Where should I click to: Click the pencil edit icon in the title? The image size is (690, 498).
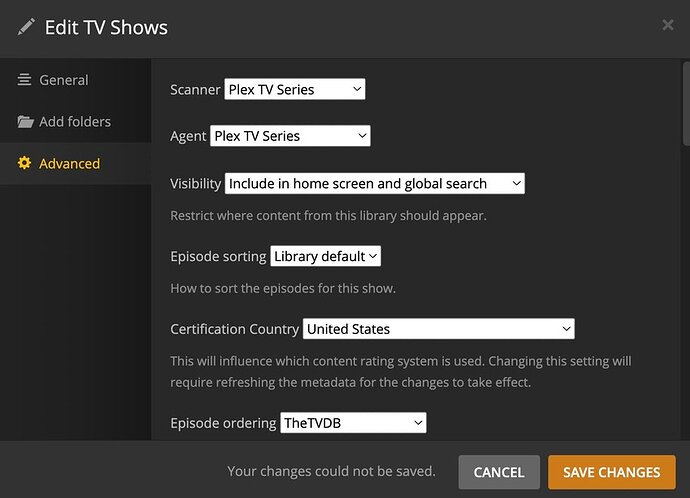click(26, 27)
